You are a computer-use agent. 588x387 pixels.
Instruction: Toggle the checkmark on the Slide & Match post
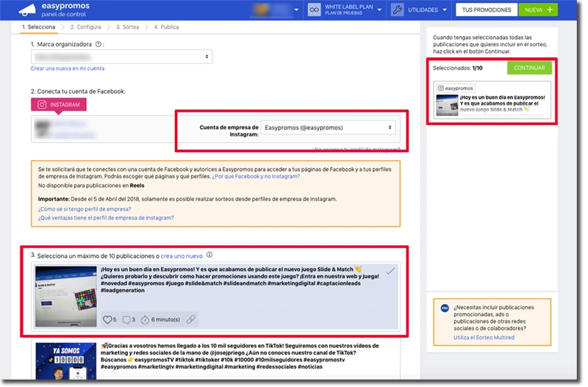(x=390, y=271)
